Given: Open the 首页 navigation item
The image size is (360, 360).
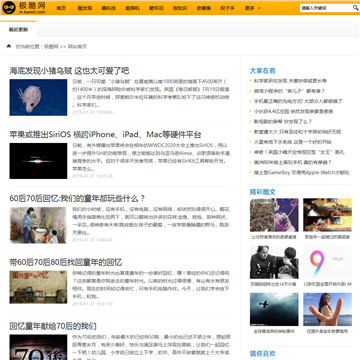Looking at the screenshot, I should [61, 8].
